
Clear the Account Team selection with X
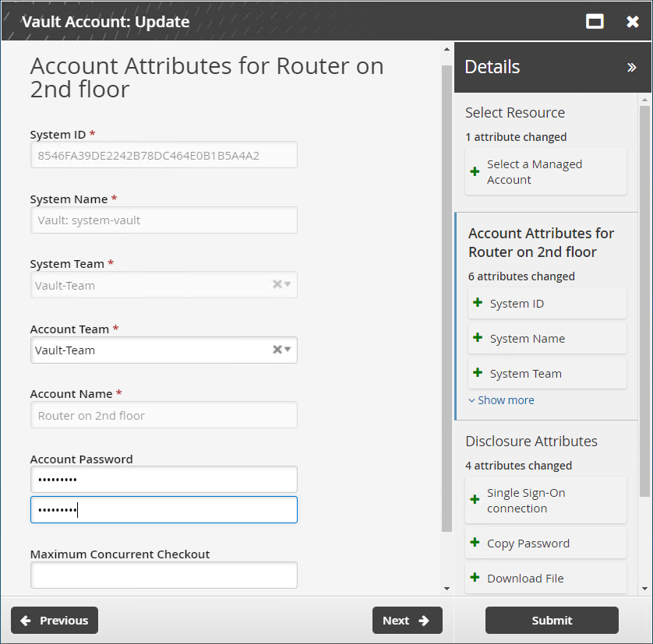coord(276,350)
